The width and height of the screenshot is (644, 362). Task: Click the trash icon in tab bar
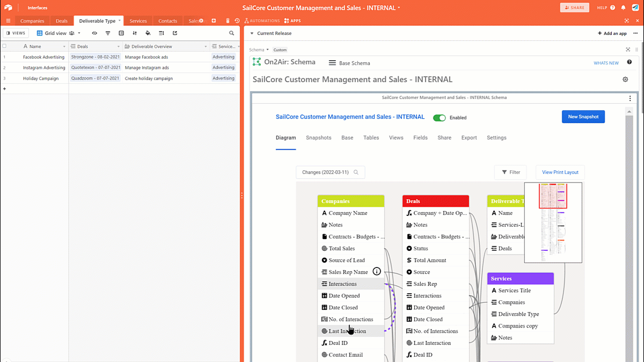point(228,21)
